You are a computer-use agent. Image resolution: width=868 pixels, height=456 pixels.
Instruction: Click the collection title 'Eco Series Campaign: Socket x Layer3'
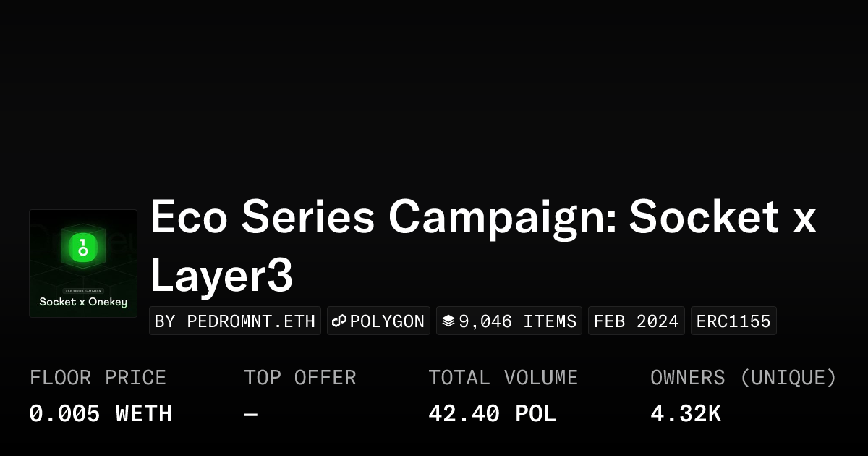(x=482, y=246)
